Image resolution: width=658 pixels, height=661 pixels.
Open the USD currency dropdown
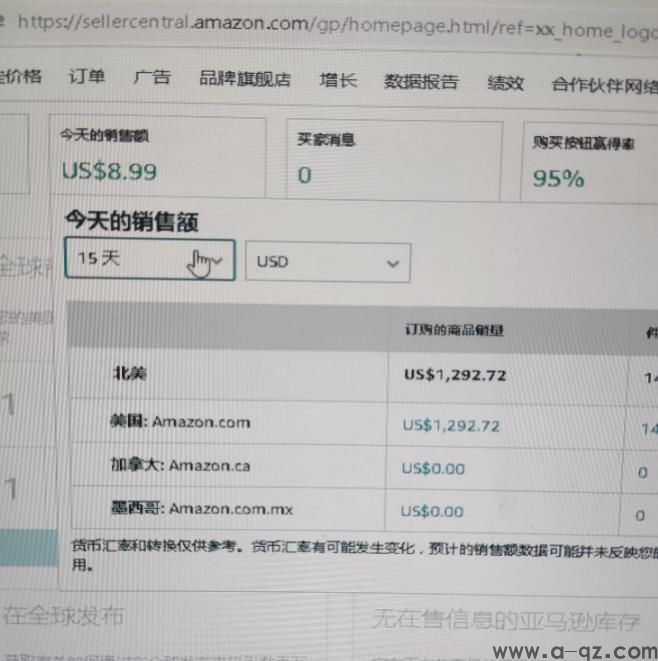click(x=328, y=262)
